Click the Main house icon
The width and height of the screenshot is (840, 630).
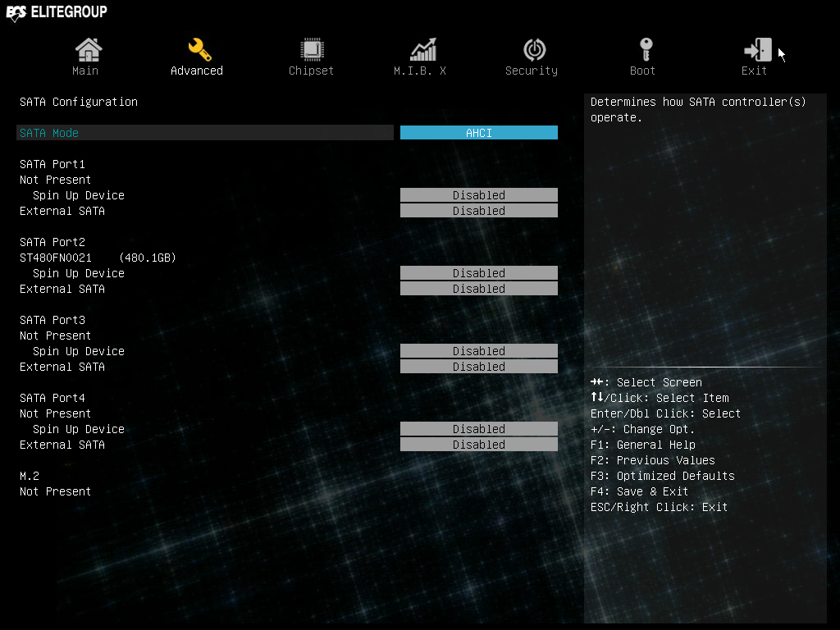(x=89, y=49)
